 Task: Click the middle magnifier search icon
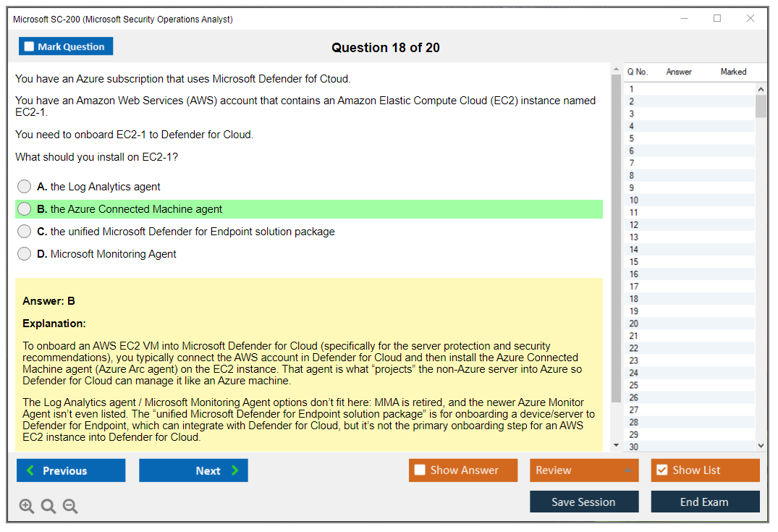coord(48,506)
